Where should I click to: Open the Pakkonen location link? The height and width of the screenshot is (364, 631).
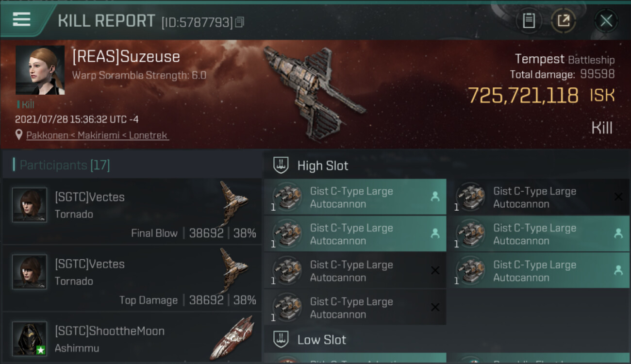click(x=97, y=135)
